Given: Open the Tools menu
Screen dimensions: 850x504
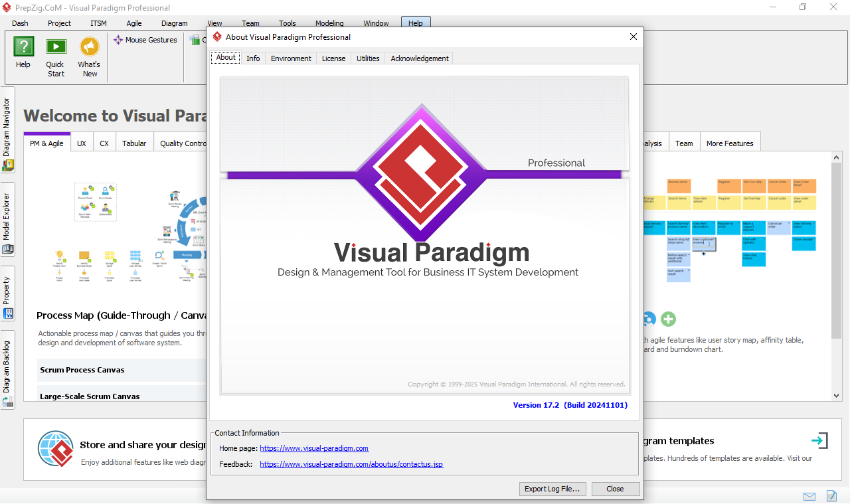Looking at the screenshot, I should pos(288,23).
